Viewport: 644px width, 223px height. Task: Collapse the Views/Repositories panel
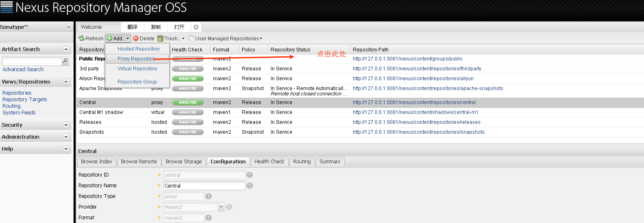point(66,82)
